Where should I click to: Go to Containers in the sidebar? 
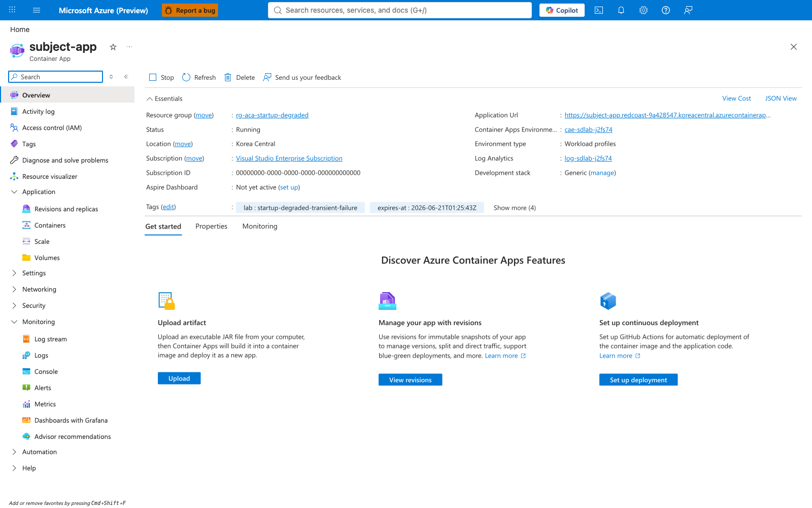pyautogui.click(x=50, y=225)
